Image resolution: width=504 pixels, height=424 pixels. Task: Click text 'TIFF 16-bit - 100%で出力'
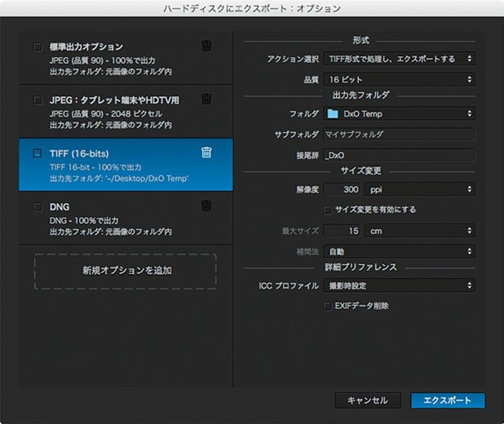pos(95,167)
